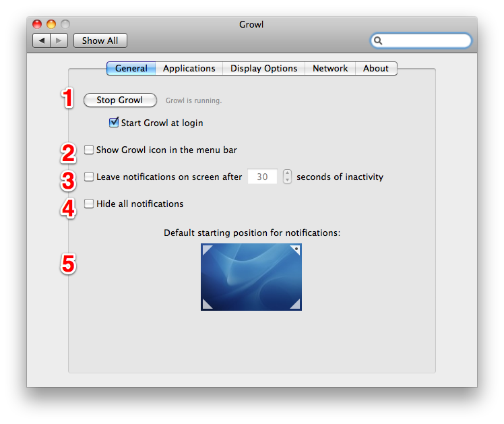Screen dimensions: 504x424
Task: Click the forward navigation arrow
Action: [59, 40]
